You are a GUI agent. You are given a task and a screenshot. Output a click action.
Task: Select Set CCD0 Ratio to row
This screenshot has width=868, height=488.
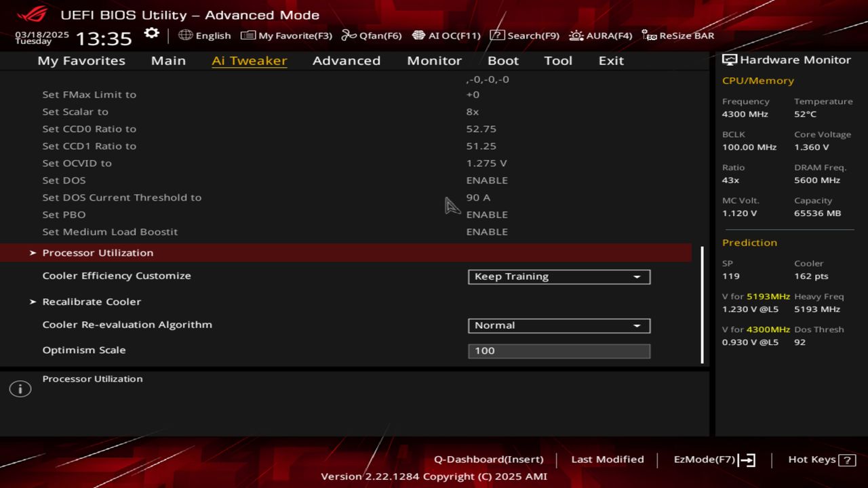point(346,129)
